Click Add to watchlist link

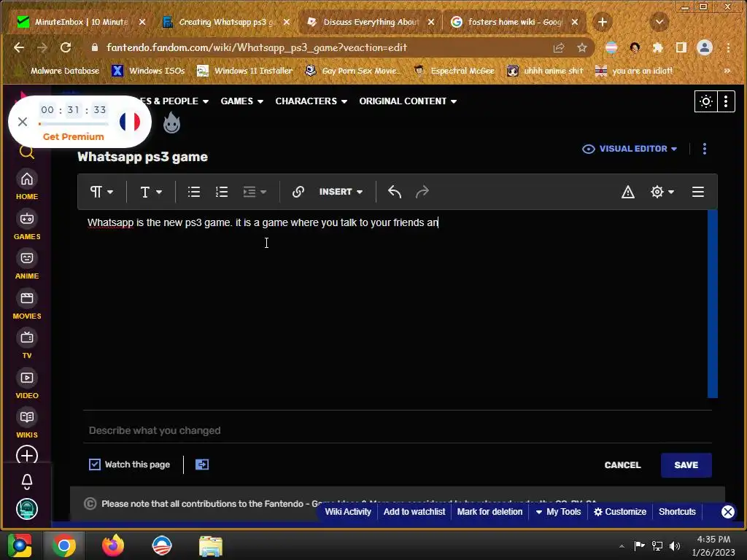point(414,511)
